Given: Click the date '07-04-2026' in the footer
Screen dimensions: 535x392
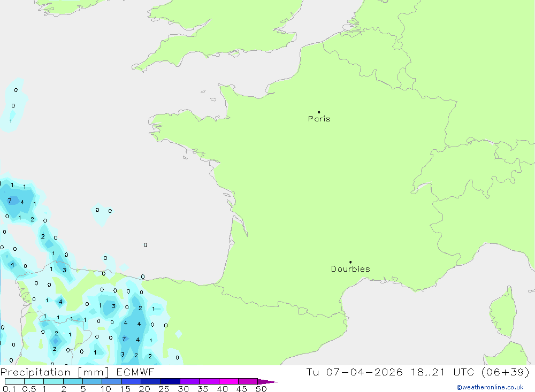Looking at the screenshot, I should [x=364, y=372].
